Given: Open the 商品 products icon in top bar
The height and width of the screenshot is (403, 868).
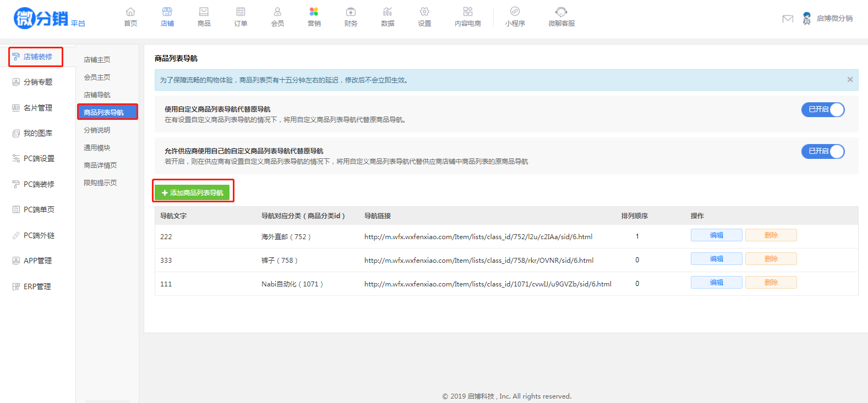Looking at the screenshot, I should click(204, 12).
